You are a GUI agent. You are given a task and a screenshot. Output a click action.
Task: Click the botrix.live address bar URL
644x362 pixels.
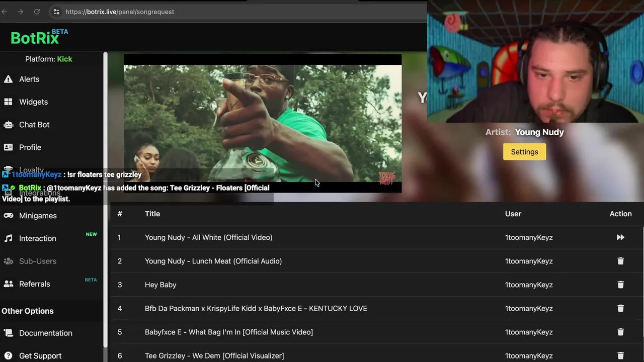tap(120, 12)
